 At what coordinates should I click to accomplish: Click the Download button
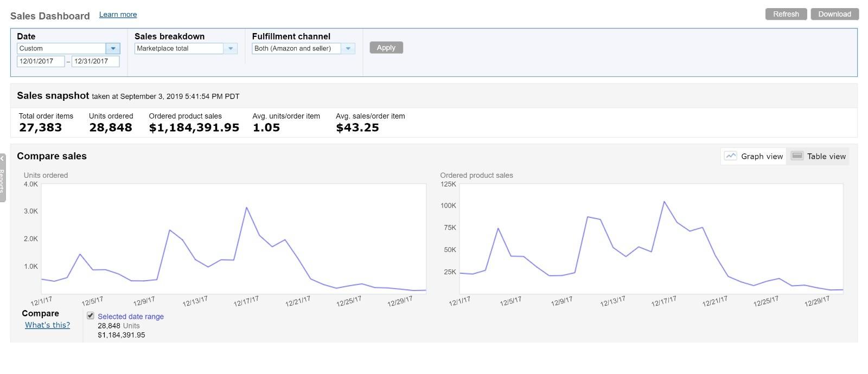click(x=834, y=14)
